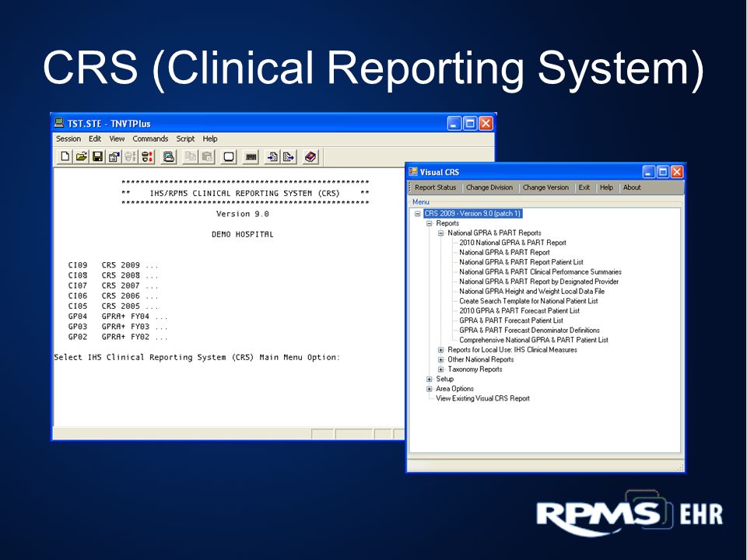Select GPRA Height and Weight Local Data File
This screenshot has width=747, height=560.
point(531,291)
